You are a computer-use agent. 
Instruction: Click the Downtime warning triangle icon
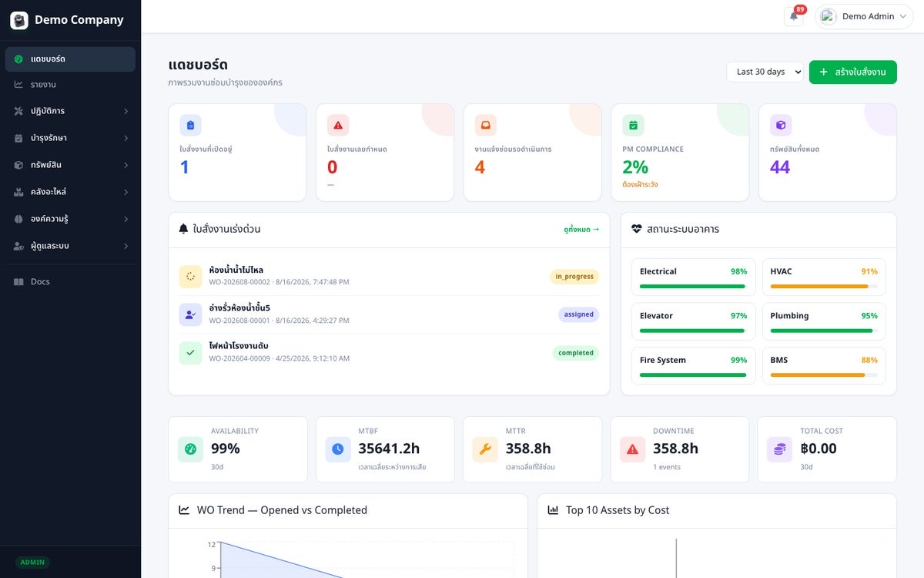point(633,449)
